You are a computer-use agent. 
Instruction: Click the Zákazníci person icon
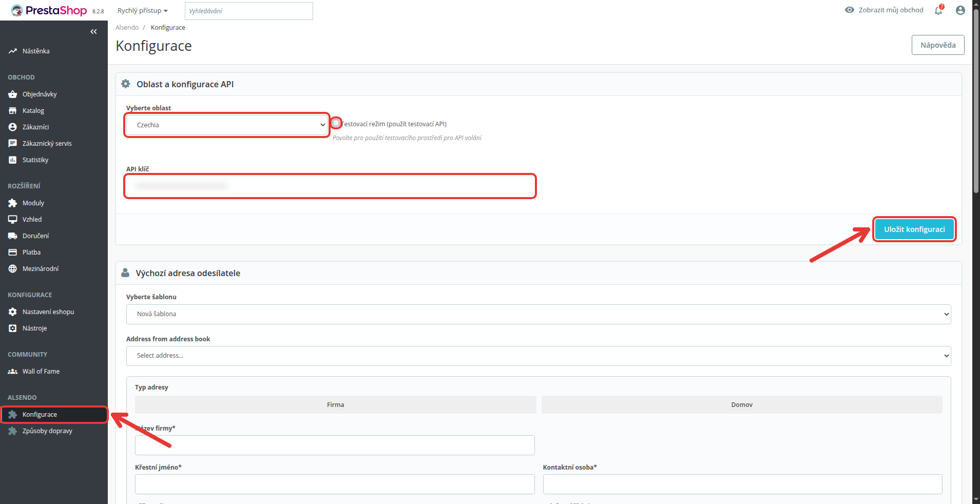pos(13,127)
